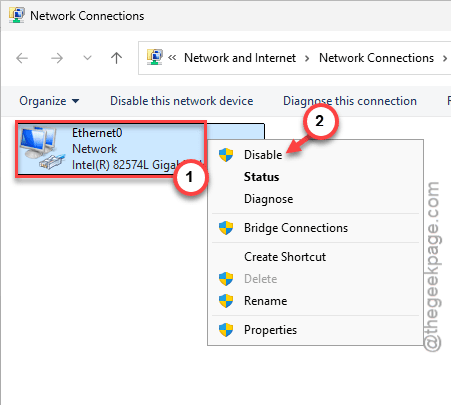Click the shield icon beside Properties
Viewport: 451px width, 405px height.
(226, 330)
